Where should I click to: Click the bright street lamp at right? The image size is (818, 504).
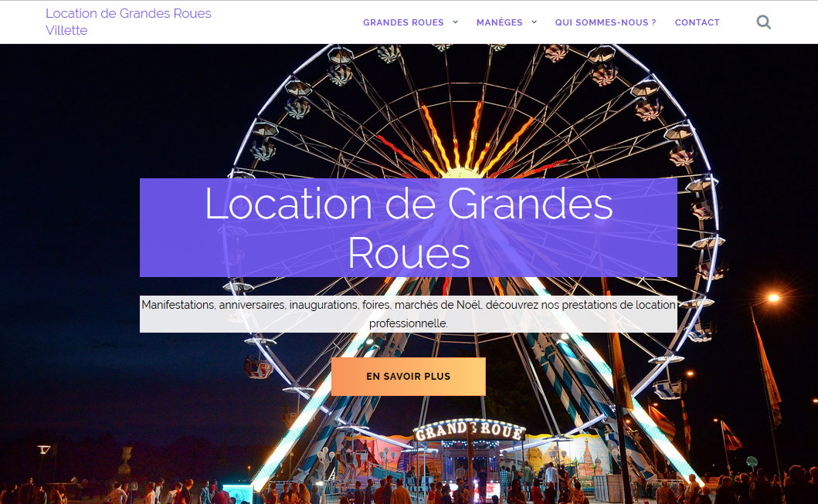click(773, 298)
